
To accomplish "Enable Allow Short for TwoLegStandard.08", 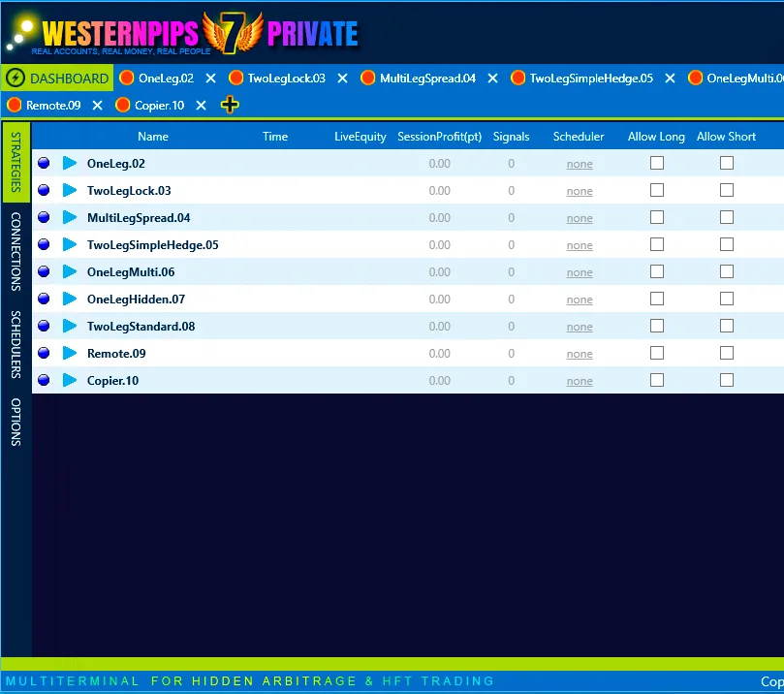I will click(x=727, y=326).
